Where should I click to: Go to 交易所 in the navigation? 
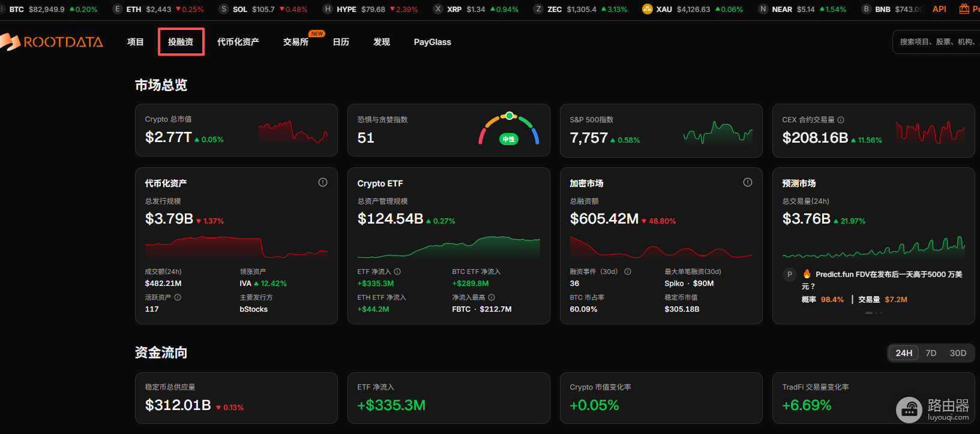[x=296, y=42]
